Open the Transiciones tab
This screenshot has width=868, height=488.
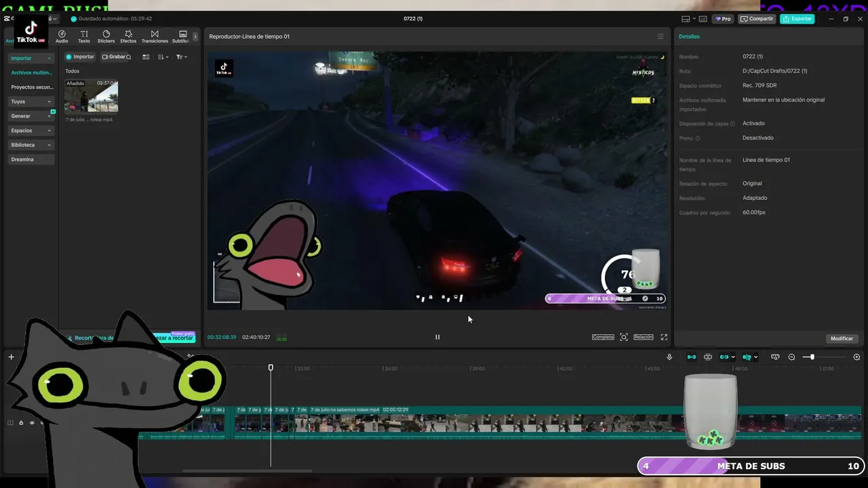pos(155,37)
